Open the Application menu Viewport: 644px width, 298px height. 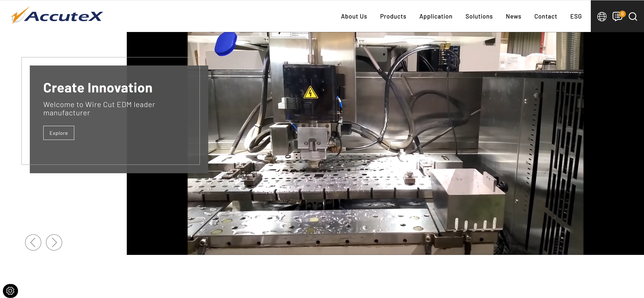[x=436, y=17]
